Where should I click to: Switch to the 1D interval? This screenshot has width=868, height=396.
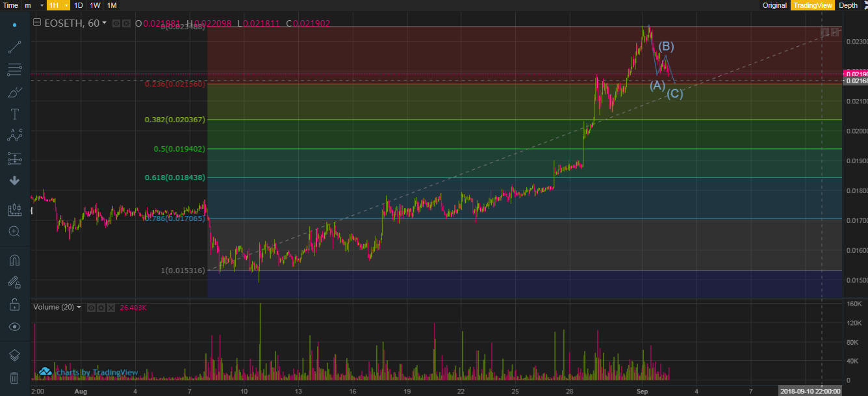pos(79,5)
